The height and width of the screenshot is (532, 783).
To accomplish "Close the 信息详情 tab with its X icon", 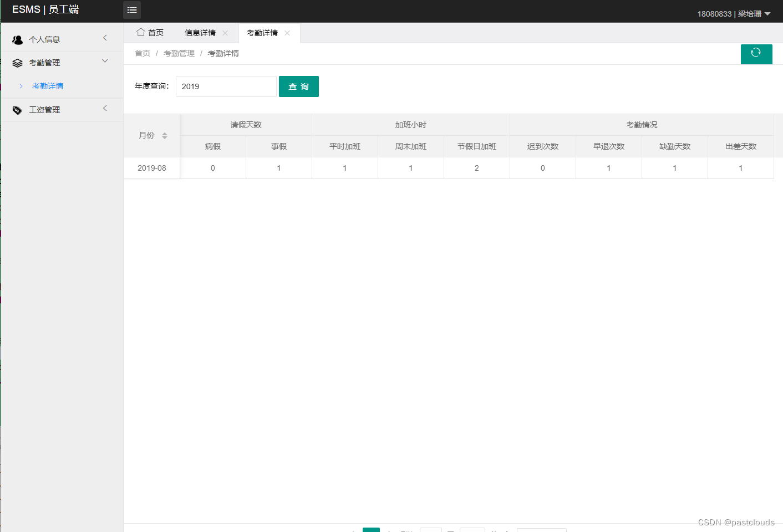I will (225, 33).
